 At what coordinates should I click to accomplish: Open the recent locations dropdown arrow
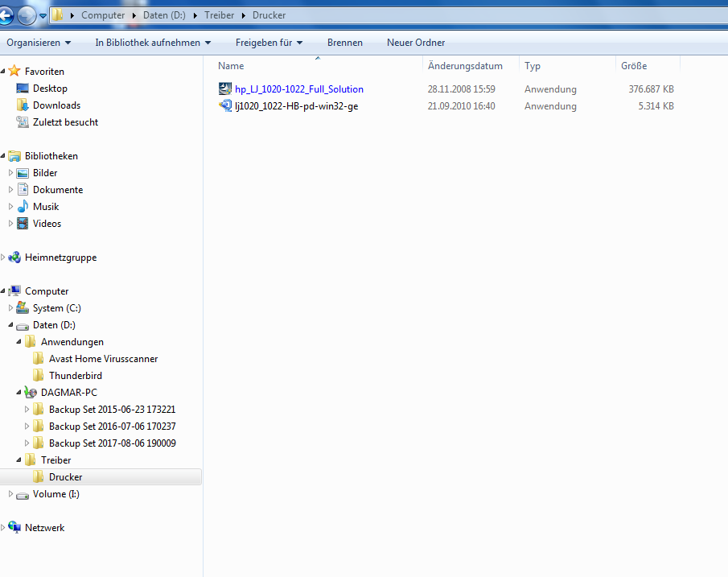(43, 16)
